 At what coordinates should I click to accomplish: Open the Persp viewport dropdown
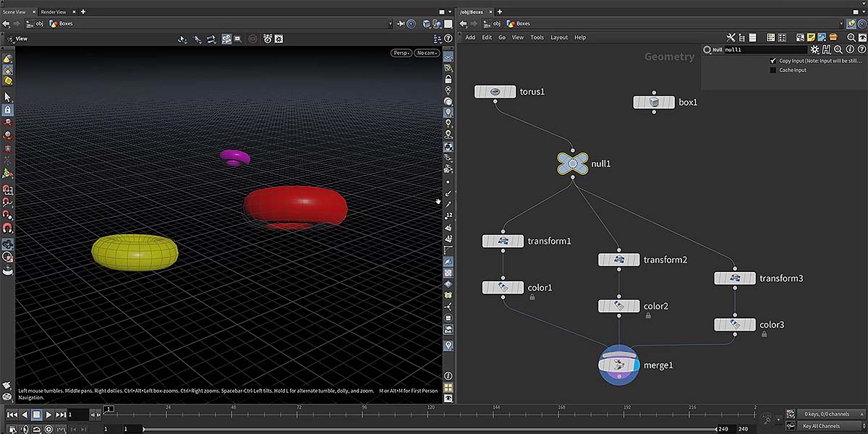click(401, 53)
